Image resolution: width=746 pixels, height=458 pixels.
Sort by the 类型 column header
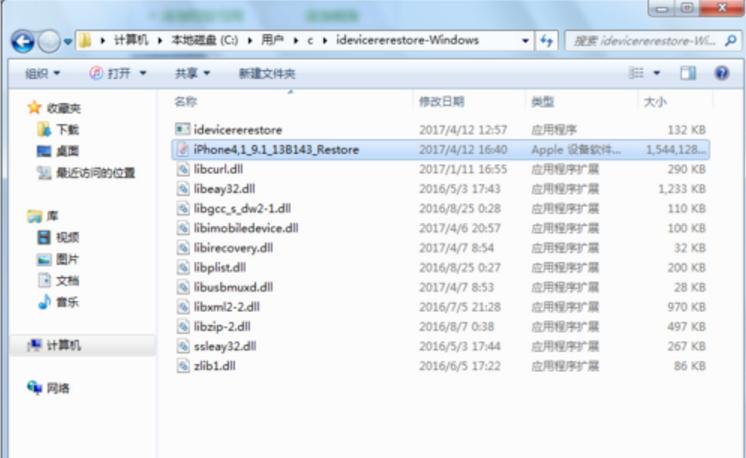coord(542,101)
